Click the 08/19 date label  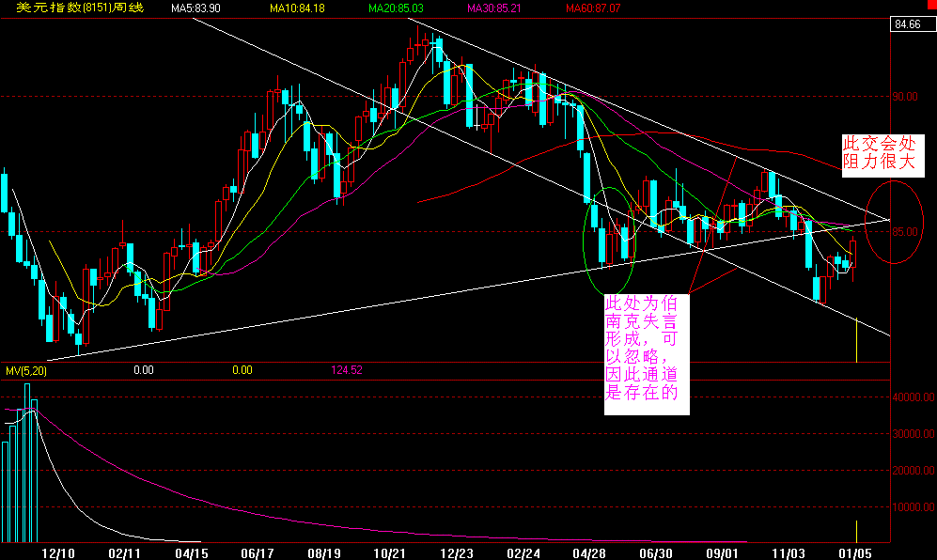click(x=324, y=553)
